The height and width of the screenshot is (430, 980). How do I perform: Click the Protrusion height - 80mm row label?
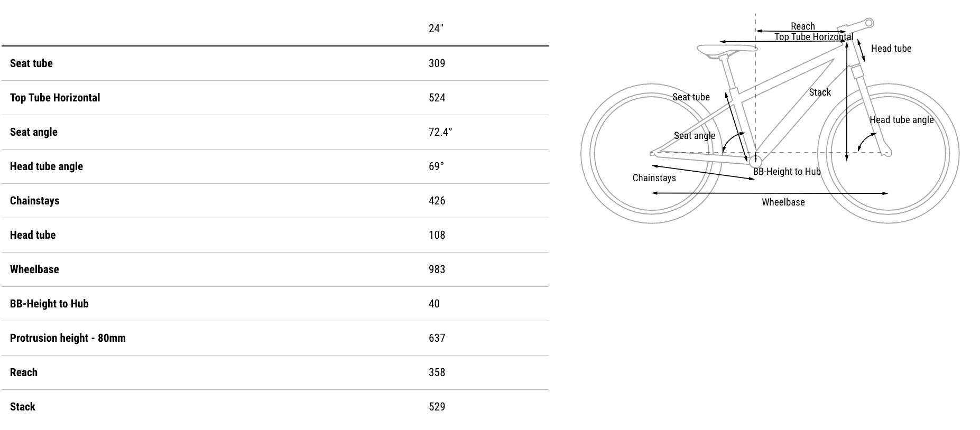[x=68, y=338]
